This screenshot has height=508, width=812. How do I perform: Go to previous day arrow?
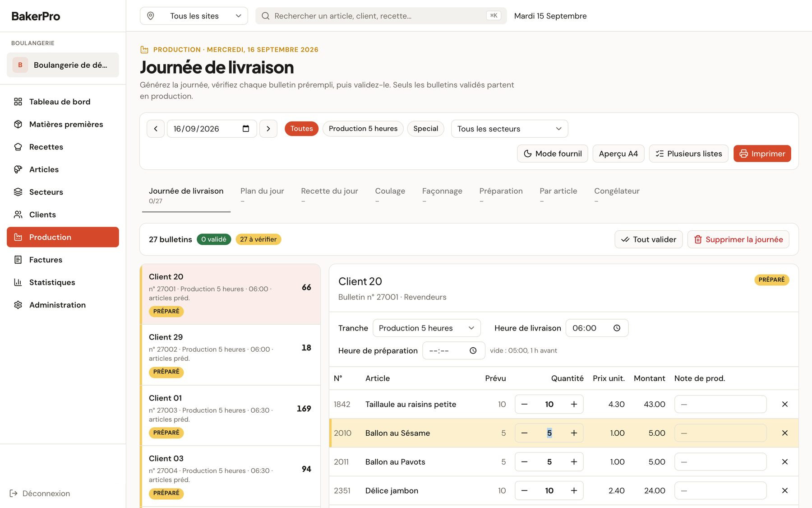pyautogui.click(x=156, y=129)
